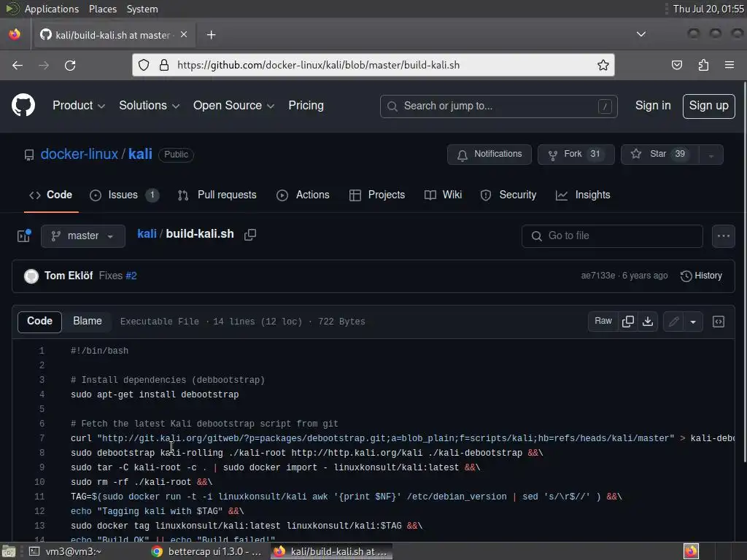Click the GitHub Octocat logo

click(x=23, y=105)
